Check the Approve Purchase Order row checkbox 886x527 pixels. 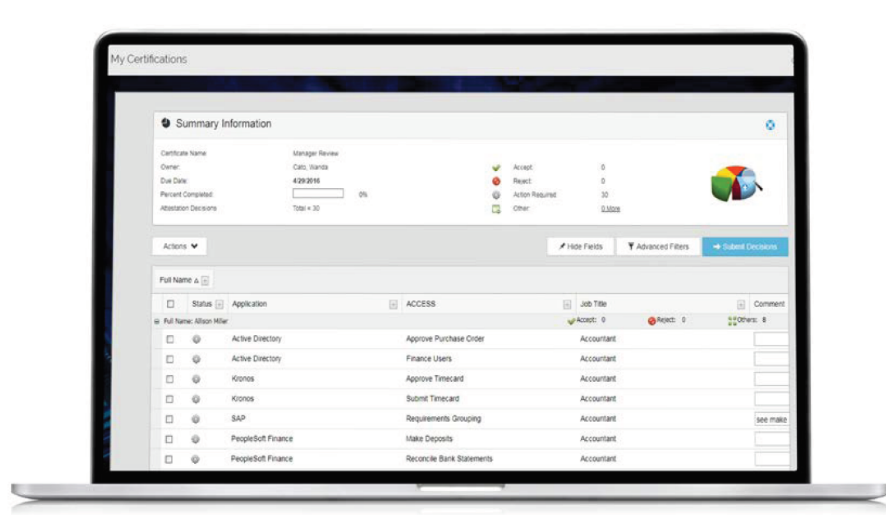coord(170,339)
